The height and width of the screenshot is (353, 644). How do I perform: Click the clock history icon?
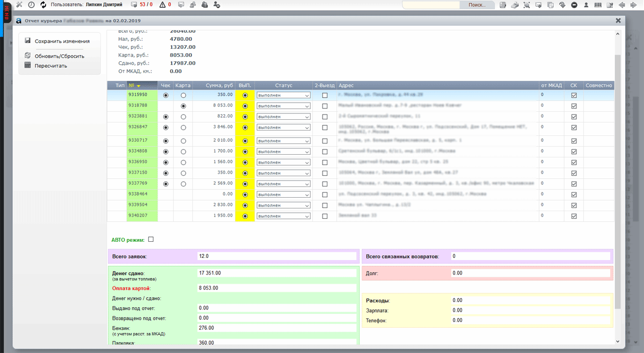[x=31, y=5]
